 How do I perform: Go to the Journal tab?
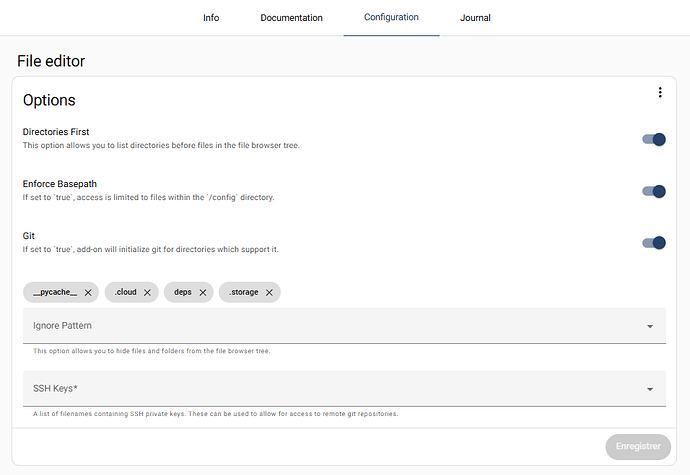tap(475, 18)
